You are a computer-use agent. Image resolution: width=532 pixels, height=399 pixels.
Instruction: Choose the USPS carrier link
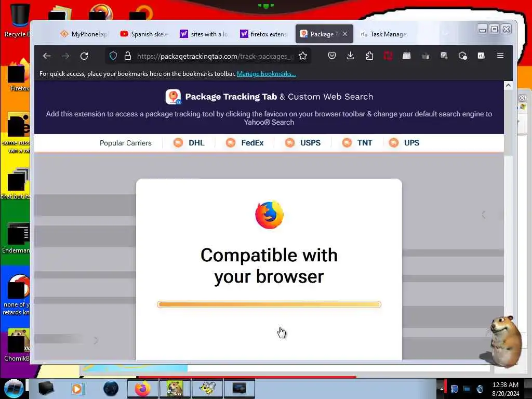click(x=303, y=143)
